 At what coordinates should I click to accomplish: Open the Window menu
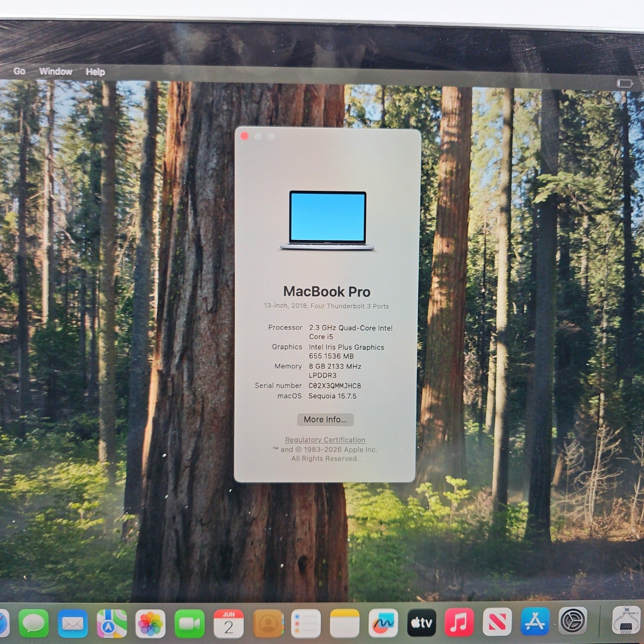point(56,71)
